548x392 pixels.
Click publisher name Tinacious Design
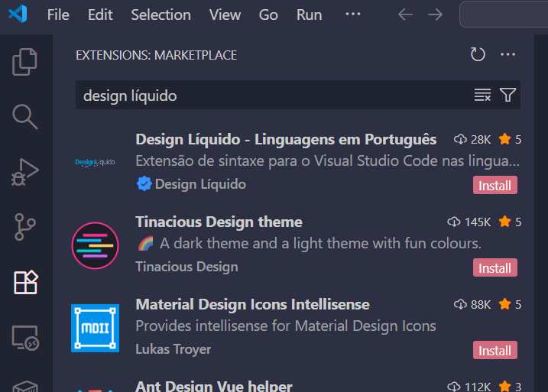pyautogui.click(x=186, y=267)
